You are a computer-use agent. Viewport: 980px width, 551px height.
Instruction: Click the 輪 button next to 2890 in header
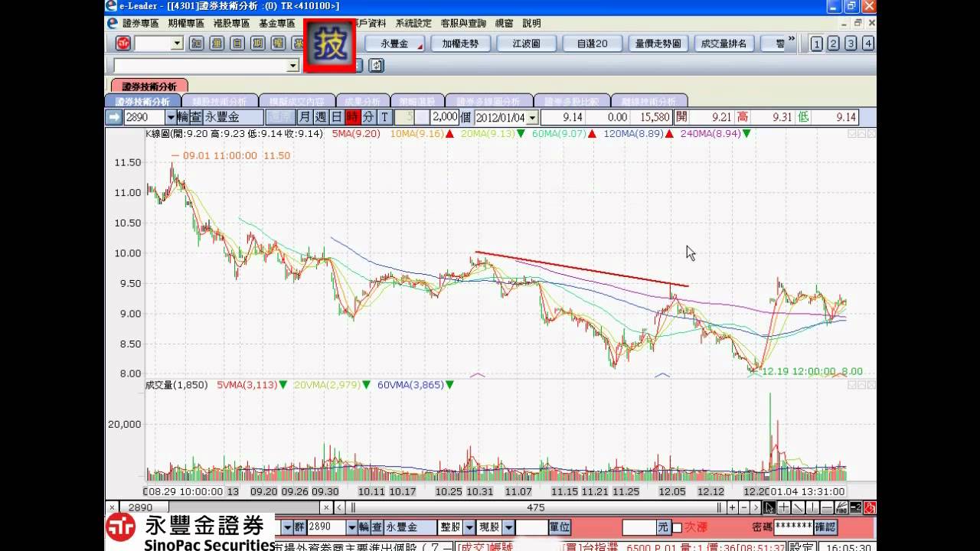(183, 117)
